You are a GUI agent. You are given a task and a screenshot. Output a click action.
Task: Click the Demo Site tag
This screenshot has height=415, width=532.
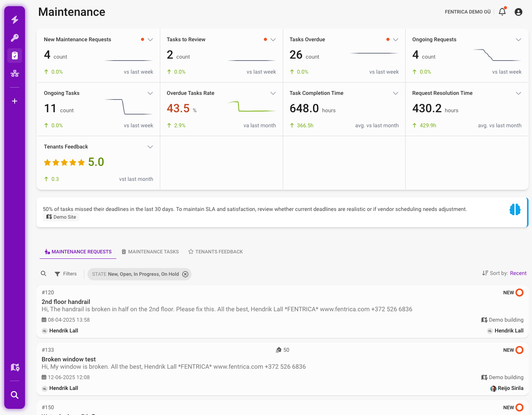coord(61,217)
